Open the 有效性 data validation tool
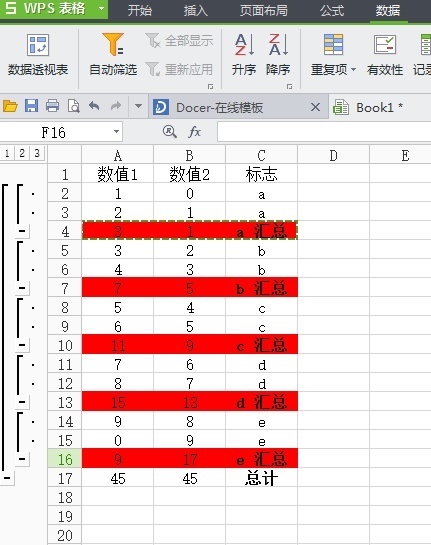 point(385,56)
